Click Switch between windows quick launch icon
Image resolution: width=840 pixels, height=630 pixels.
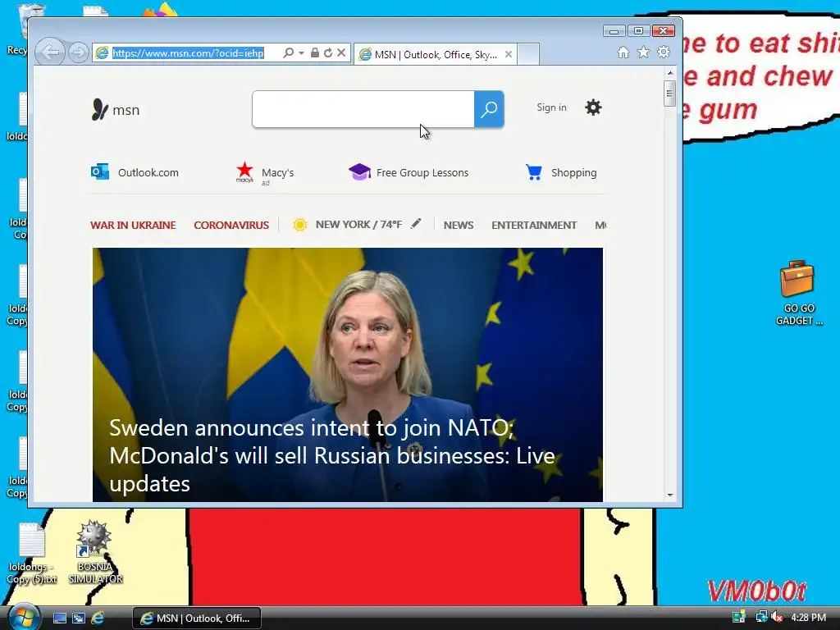(x=79, y=618)
